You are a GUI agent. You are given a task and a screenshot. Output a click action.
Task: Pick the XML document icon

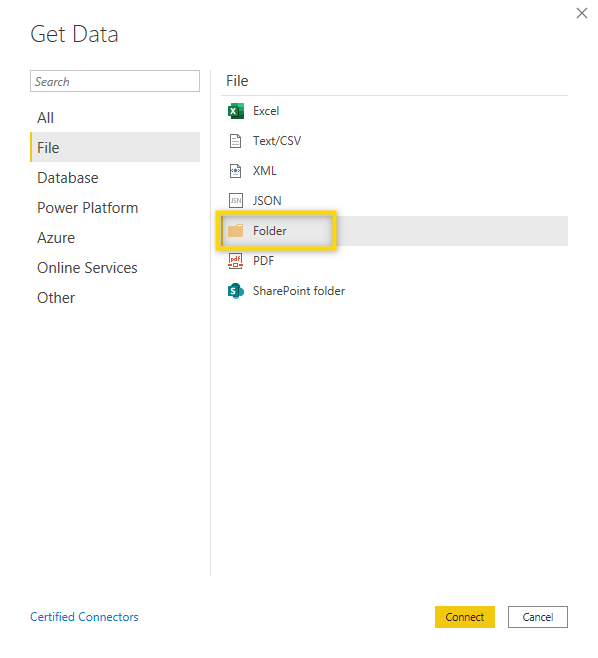tap(235, 171)
